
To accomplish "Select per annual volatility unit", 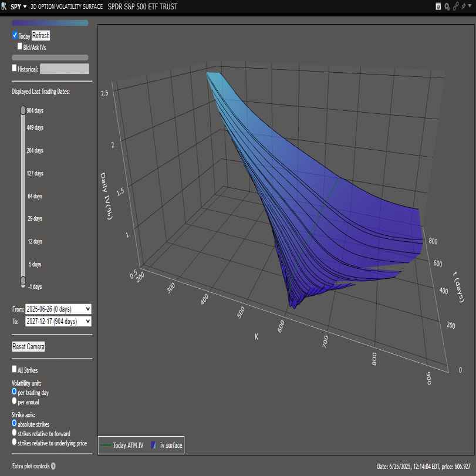I will pyautogui.click(x=14, y=401).
